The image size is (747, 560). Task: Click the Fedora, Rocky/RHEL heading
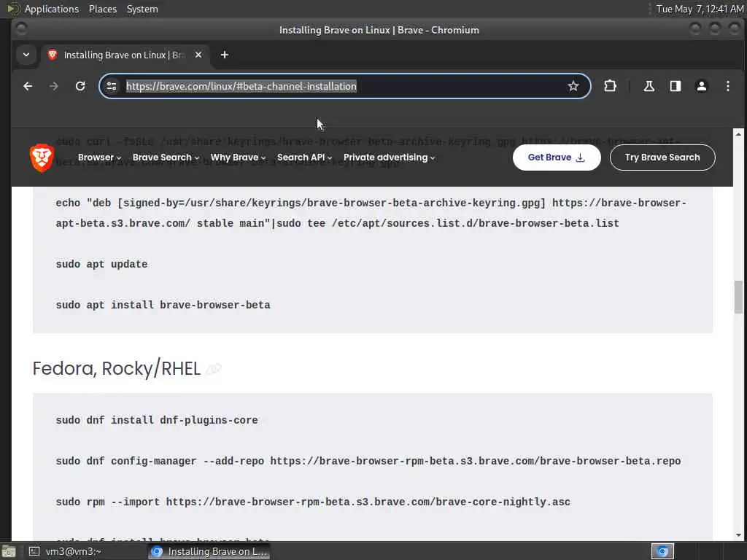pyautogui.click(x=116, y=369)
